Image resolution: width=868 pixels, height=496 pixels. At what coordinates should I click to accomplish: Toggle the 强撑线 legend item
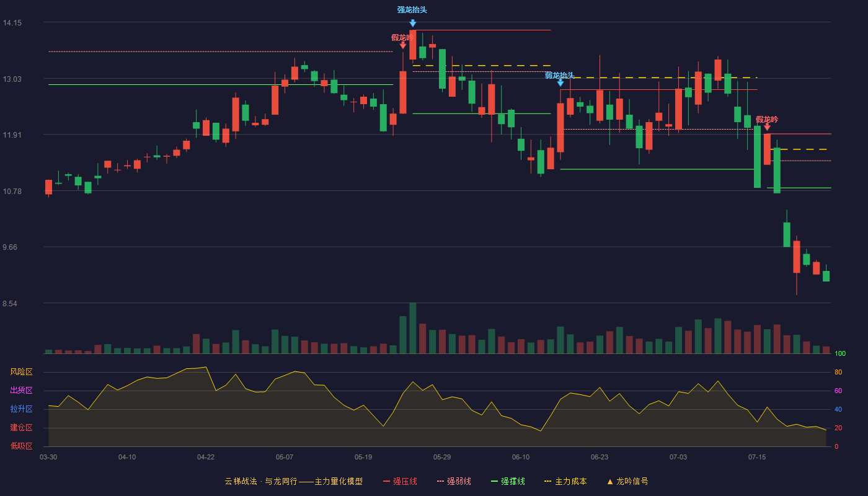[x=508, y=481]
